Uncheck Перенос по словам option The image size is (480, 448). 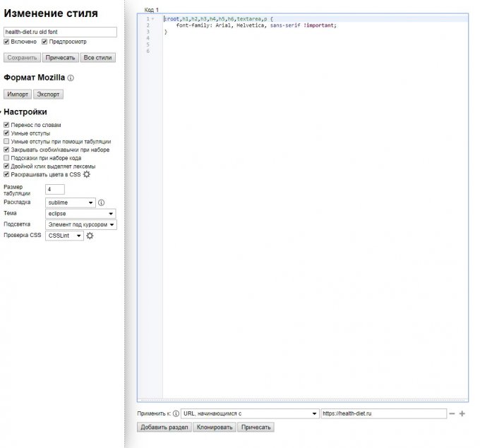7,125
